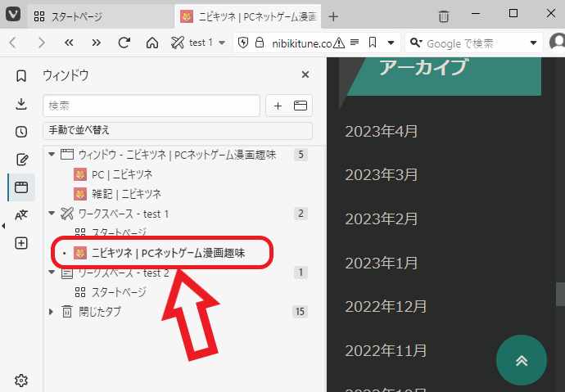
Task: Open the test 1 workspace dropdown
Action: click(198, 43)
